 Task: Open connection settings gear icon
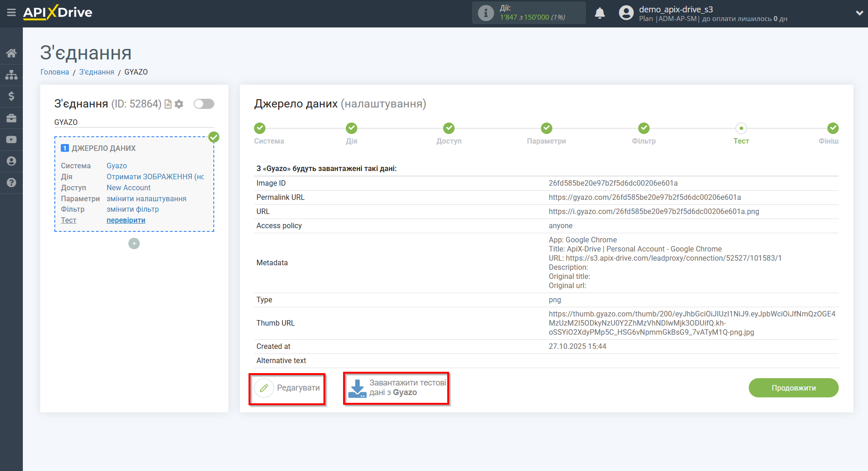pyautogui.click(x=179, y=104)
